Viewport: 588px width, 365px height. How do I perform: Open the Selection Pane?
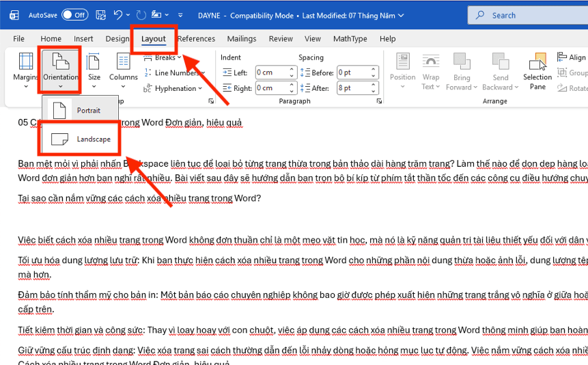pyautogui.click(x=537, y=70)
